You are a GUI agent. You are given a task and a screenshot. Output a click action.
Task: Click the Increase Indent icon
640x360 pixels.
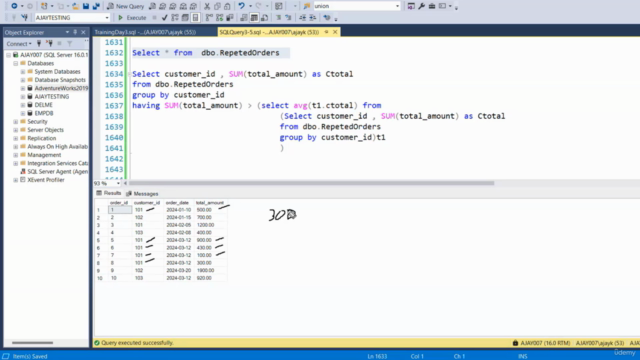[x=313, y=18]
